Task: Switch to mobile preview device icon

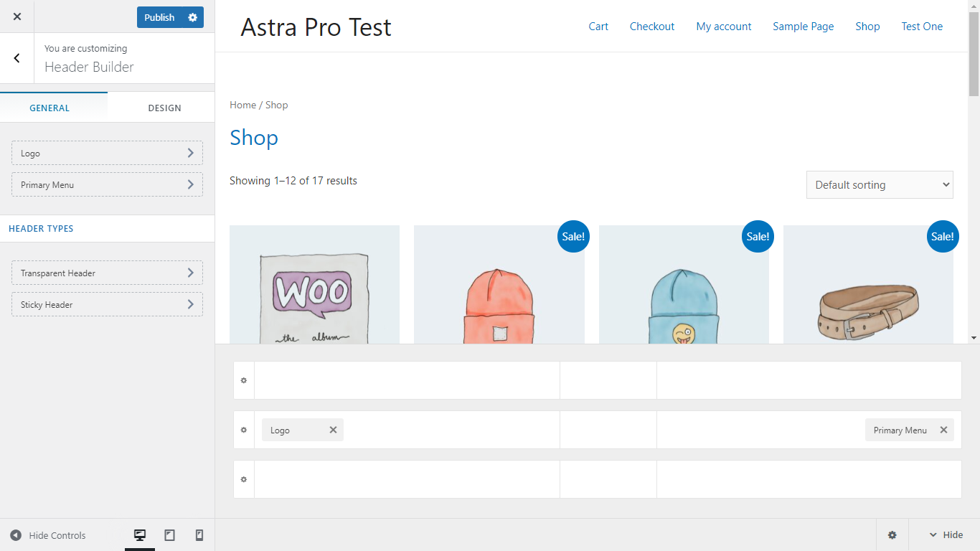Action: tap(199, 535)
